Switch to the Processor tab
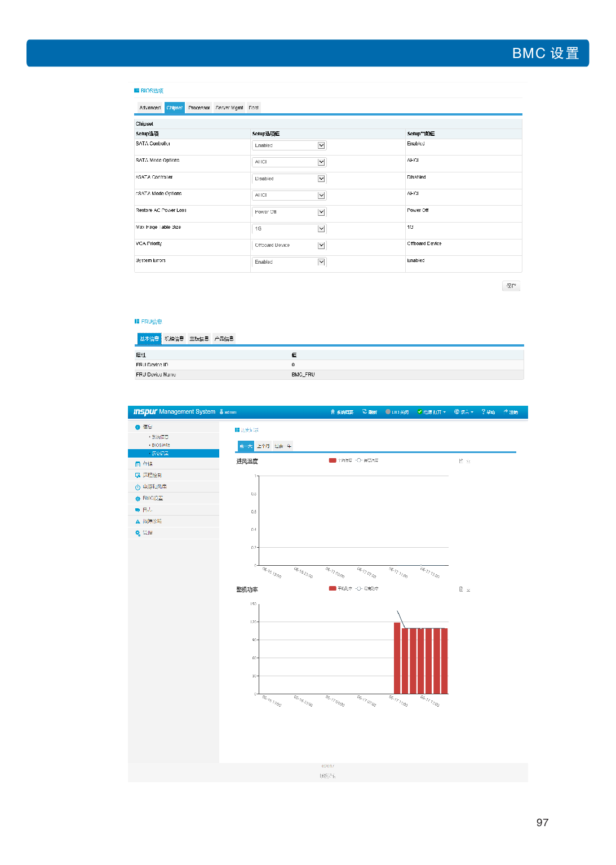The width and height of the screenshot is (616, 865). tap(199, 108)
